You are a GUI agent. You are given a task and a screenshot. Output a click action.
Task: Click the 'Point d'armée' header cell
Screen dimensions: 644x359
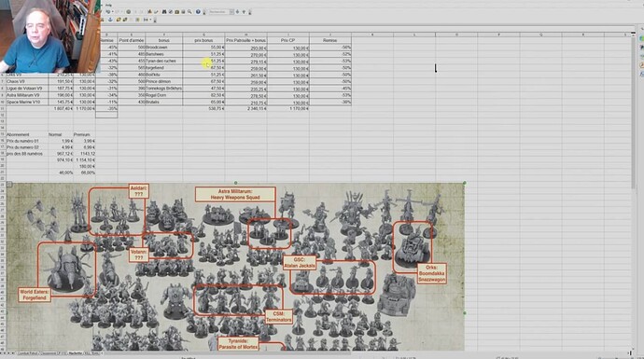tap(131, 41)
